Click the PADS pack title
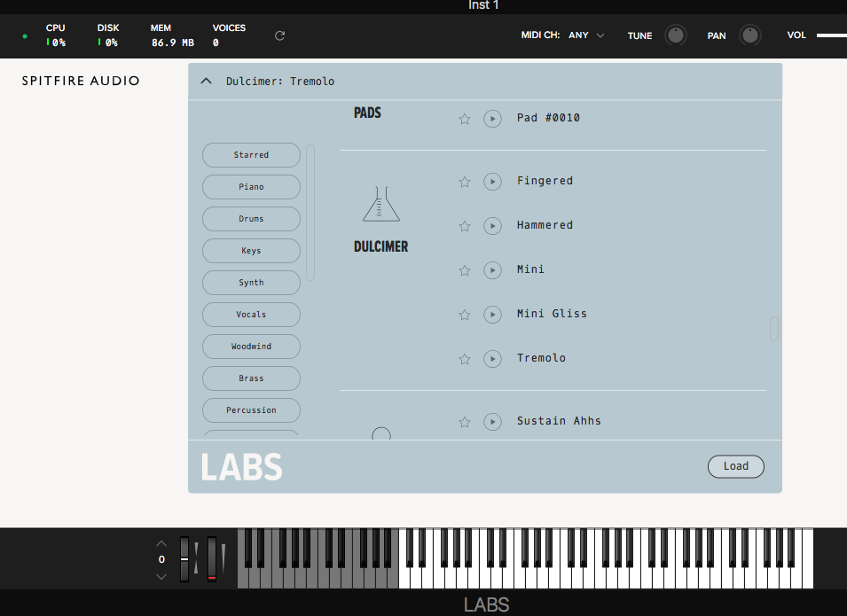 click(x=367, y=113)
